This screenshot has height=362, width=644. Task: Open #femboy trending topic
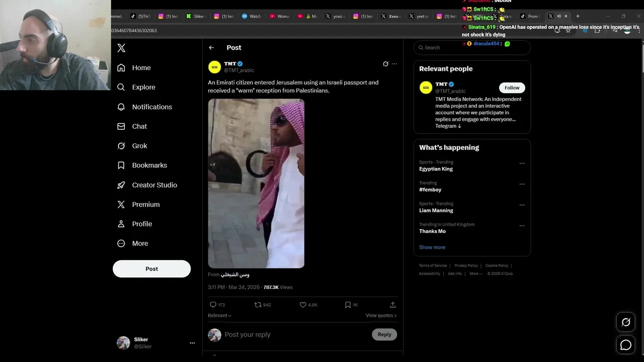tap(430, 190)
